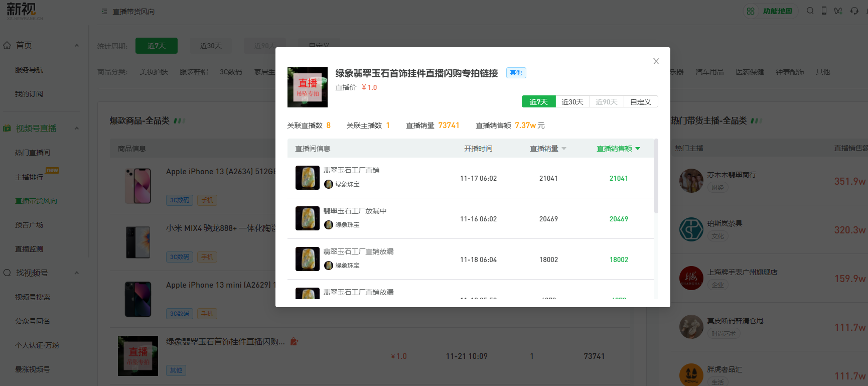Filter category by 其他 on the right
Screen dimensions: 868x386
(x=823, y=72)
